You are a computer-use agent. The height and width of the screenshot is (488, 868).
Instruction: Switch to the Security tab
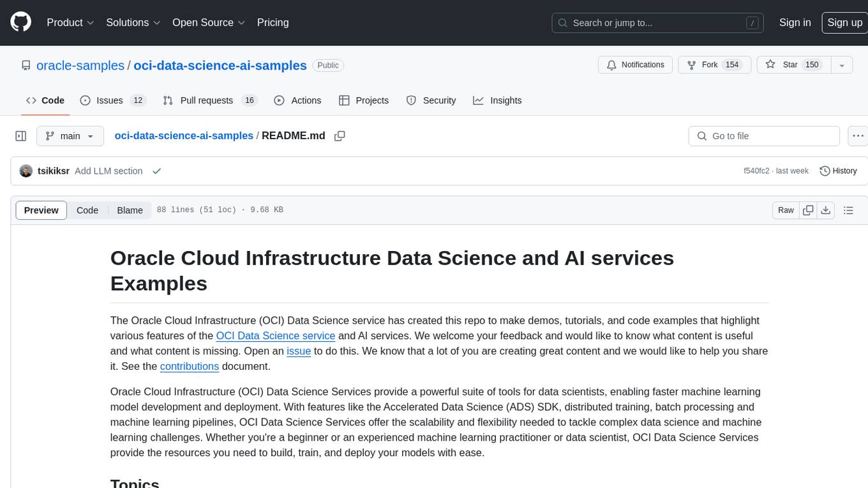click(x=431, y=100)
